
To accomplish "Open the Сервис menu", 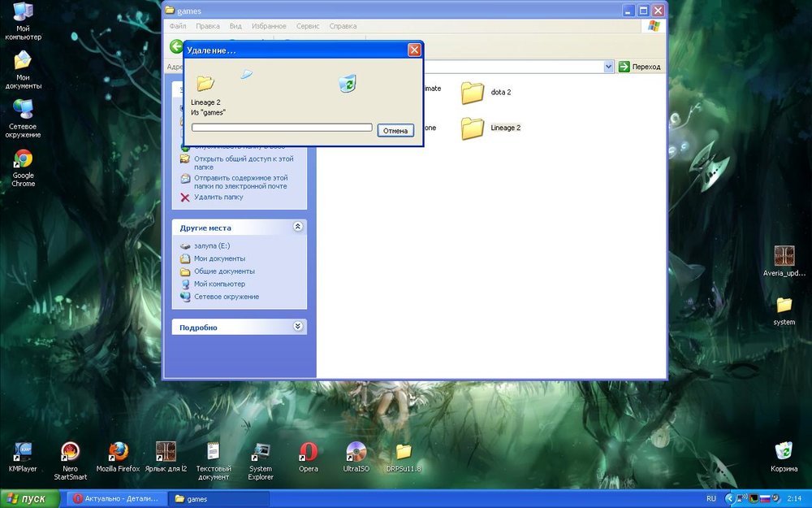I will 307,26.
